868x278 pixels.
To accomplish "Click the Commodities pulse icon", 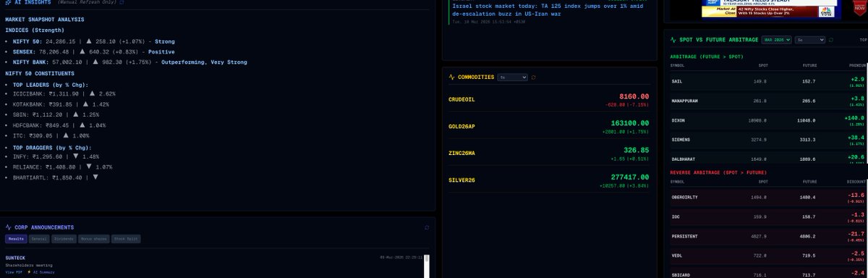I will pos(452,77).
